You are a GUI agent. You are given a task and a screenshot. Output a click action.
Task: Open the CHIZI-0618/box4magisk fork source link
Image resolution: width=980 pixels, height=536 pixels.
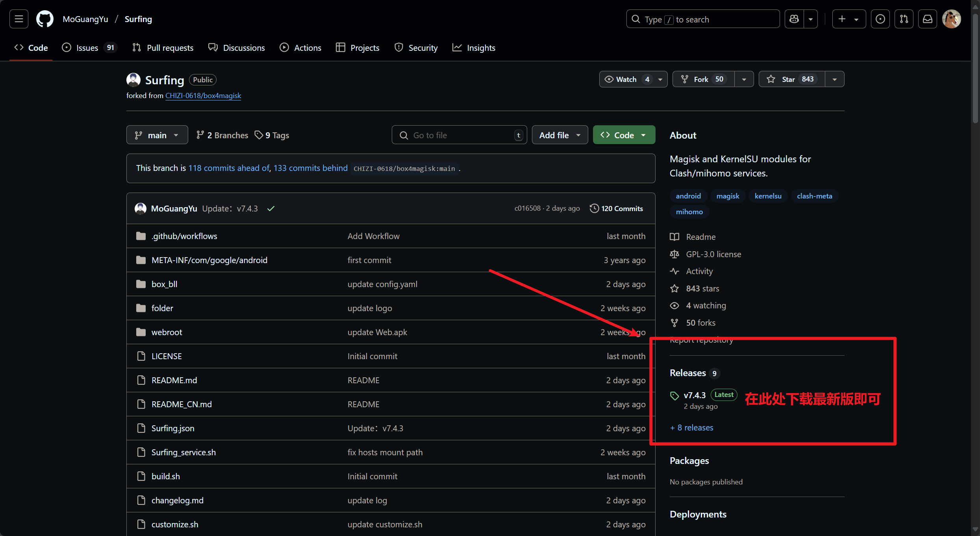click(x=203, y=96)
